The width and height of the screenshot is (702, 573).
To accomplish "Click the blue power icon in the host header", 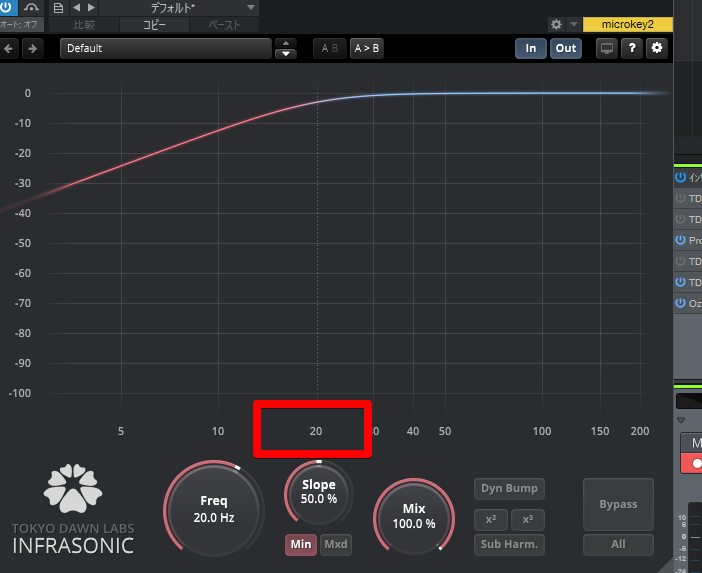I will point(8,8).
